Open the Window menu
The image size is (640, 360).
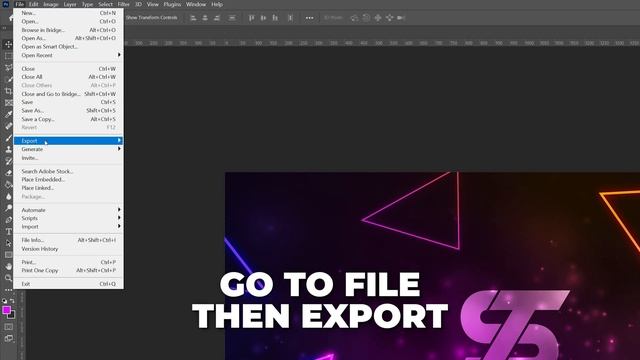[196, 4]
